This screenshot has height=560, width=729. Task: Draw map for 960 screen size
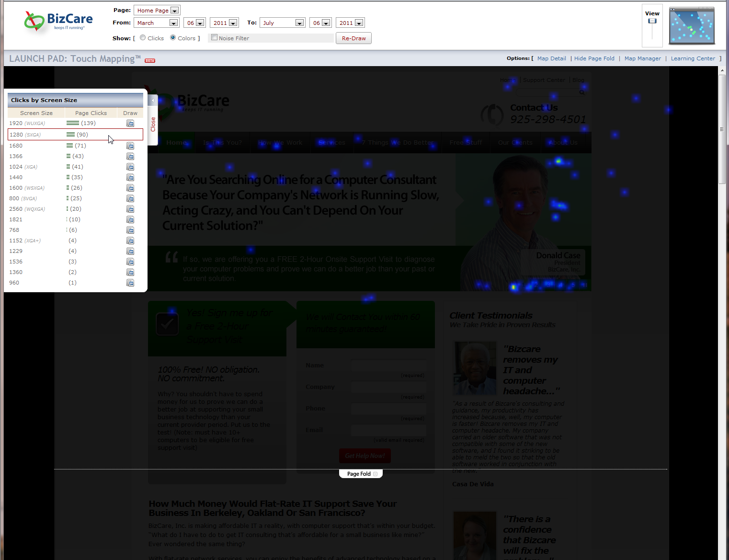pos(130,283)
